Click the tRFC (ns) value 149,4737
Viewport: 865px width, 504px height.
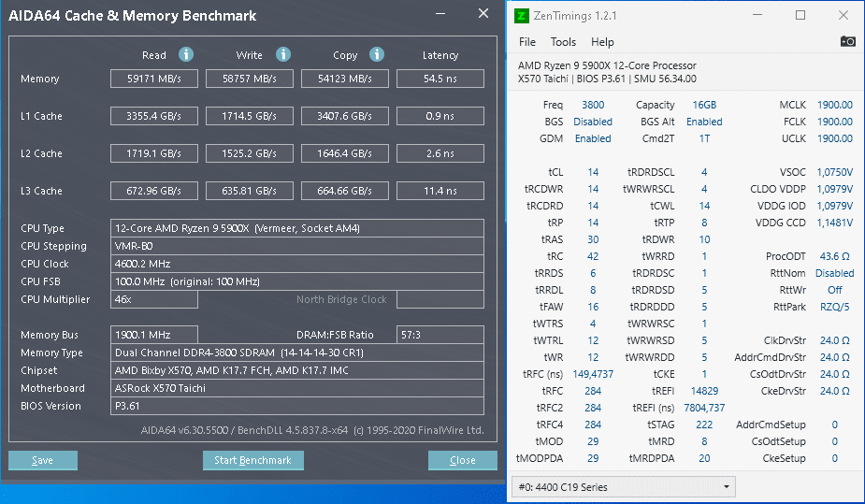593,374
